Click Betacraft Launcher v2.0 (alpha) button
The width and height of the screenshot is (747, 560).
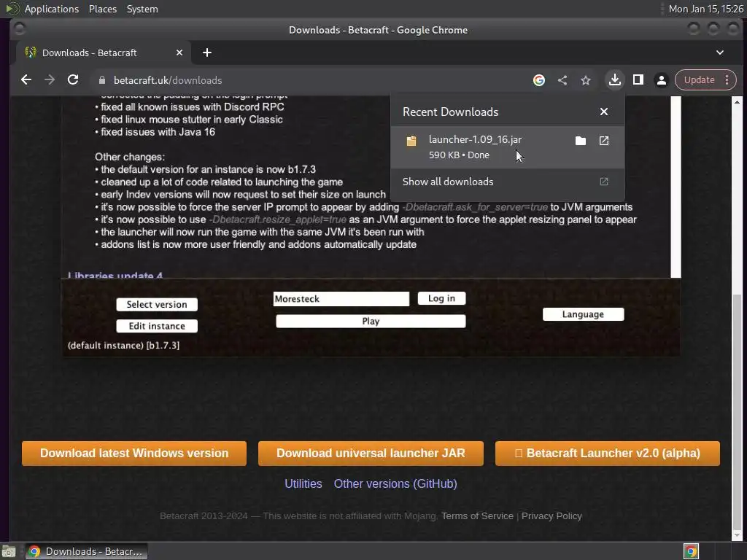click(x=608, y=453)
